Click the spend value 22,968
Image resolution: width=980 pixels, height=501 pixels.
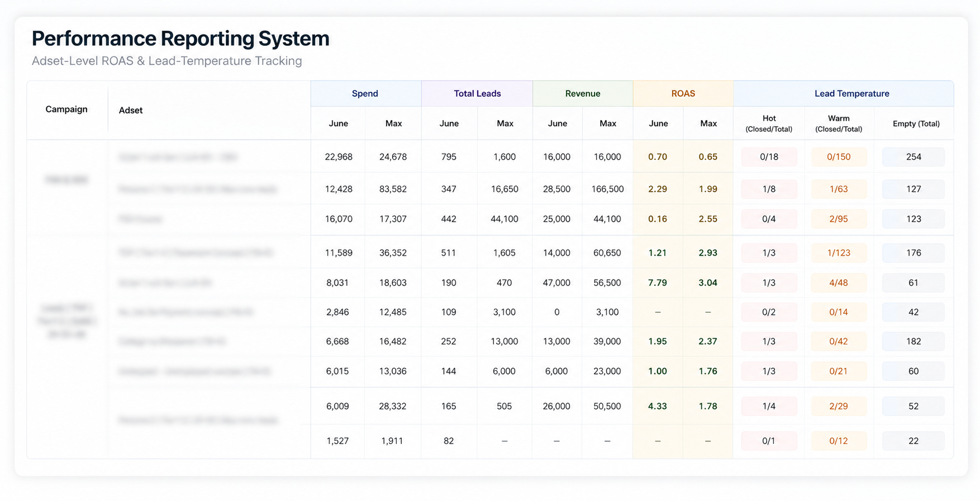[x=339, y=157]
